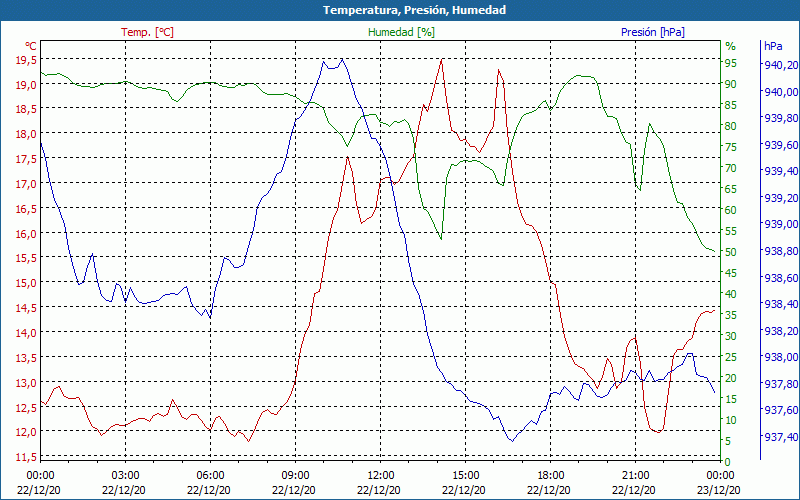Select the 938,00 pressure axis value
Image resolution: width=800 pixels, height=500 pixels.
click(x=781, y=357)
